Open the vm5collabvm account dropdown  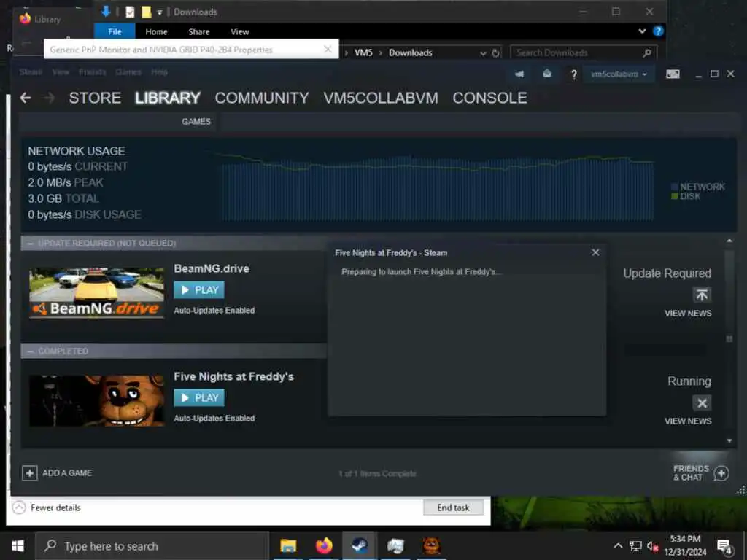(x=619, y=74)
